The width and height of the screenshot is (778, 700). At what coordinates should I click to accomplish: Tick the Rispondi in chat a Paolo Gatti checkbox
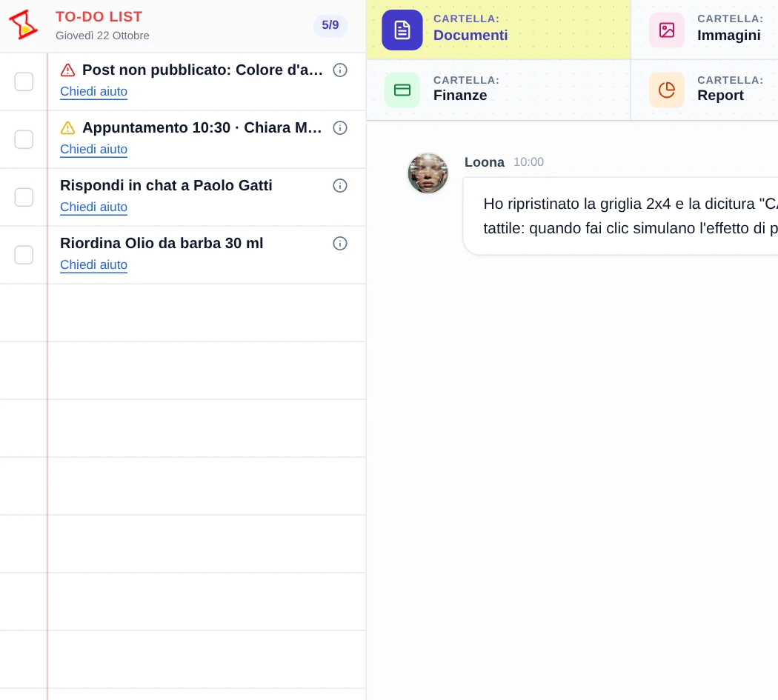pos(24,198)
